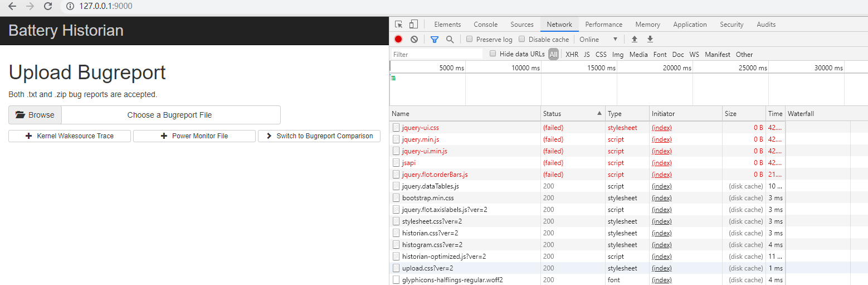Switch to the Elements tab

[447, 25]
